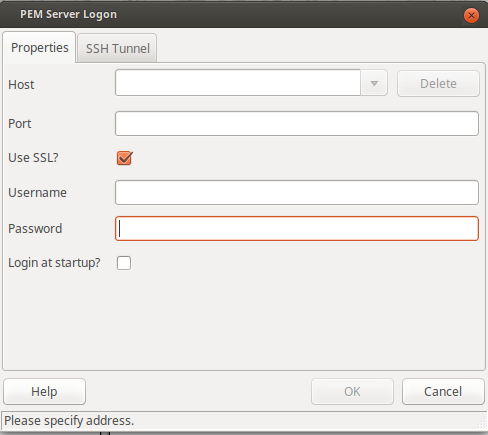
Task: Click the Delete button beside Host
Action: [x=438, y=83]
